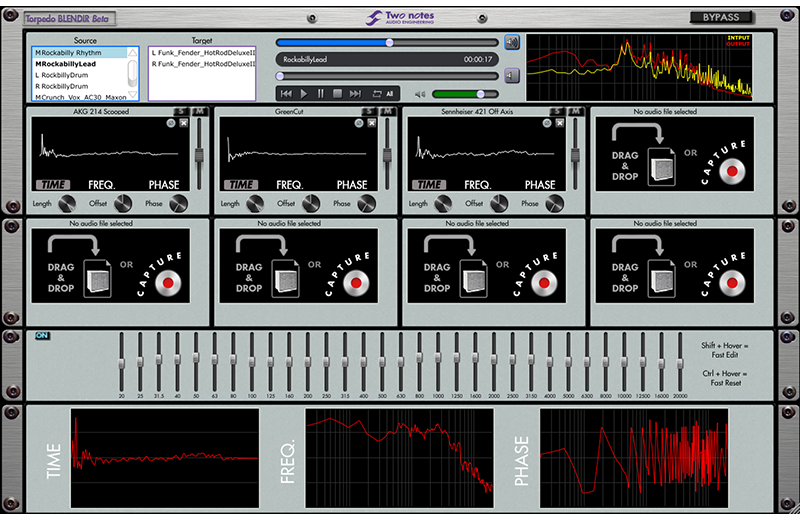Click the AKG 214 Phase knob
800x520 pixels.
179,204
